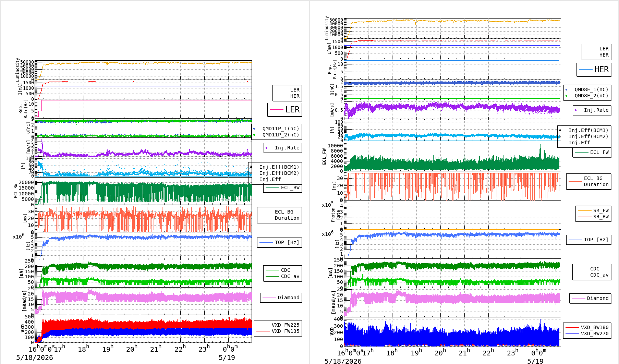Select the SR_FW legend entry
Viewport: 619px width, 364px height.
(x=601, y=210)
